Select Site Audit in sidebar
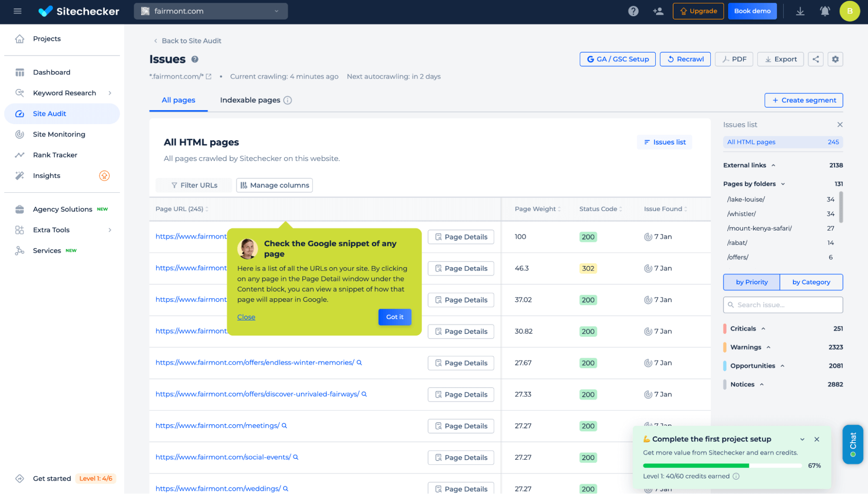 pyautogui.click(x=62, y=114)
